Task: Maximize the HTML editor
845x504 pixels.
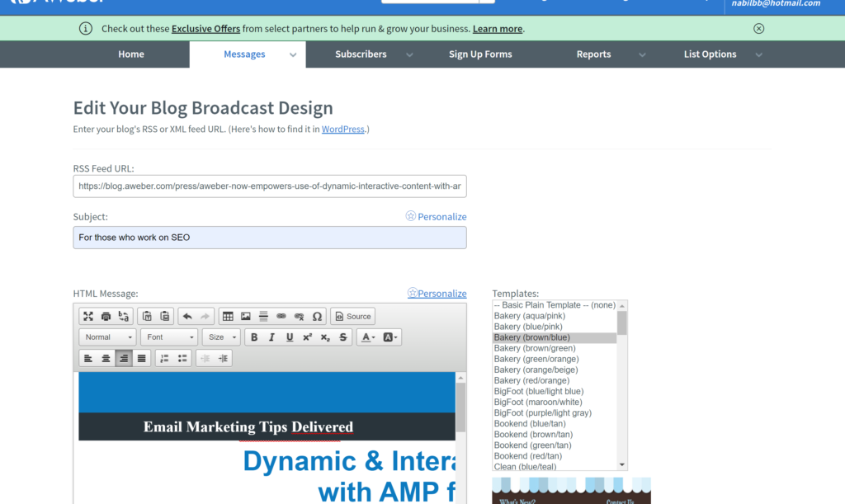Action: pos(88,316)
